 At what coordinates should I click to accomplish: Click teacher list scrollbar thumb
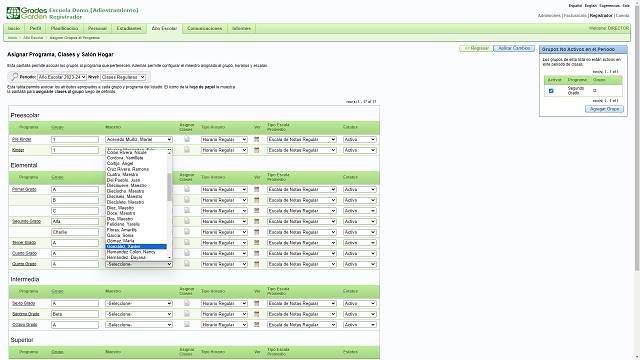(x=169, y=187)
